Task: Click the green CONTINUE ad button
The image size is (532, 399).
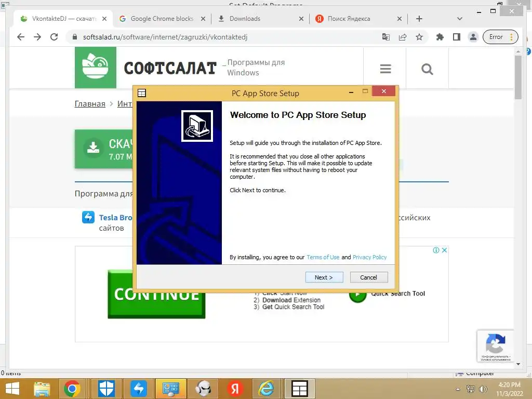Action: click(x=156, y=294)
